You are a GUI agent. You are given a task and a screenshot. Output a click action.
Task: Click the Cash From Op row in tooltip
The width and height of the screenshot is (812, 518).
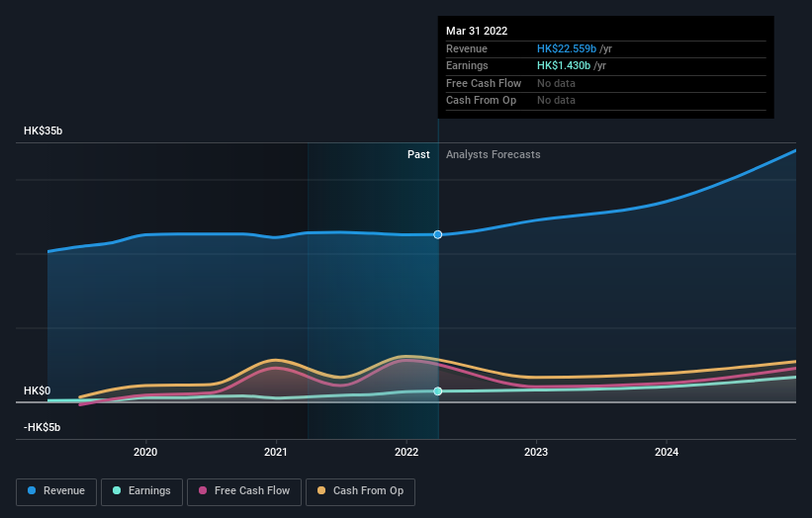pyautogui.click(x=606, y=101)
